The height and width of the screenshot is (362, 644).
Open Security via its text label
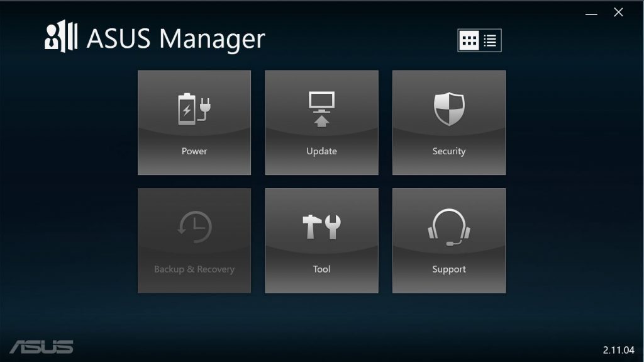(x=449, y=151)
